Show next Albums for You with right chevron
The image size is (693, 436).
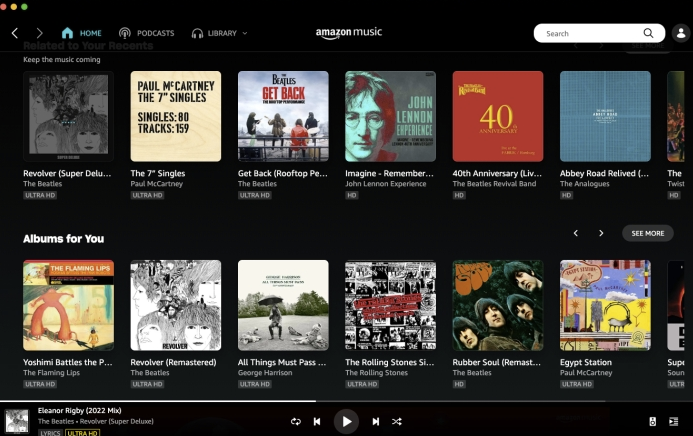coord(601,233)
